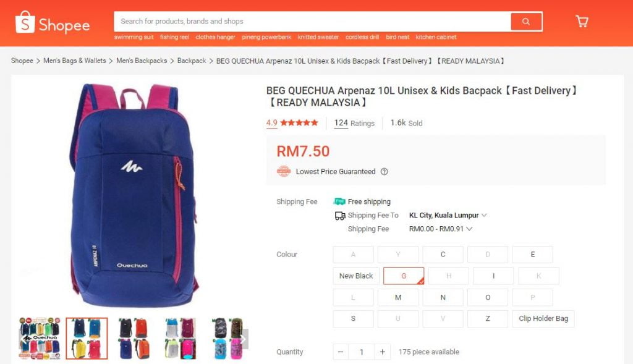Viewport: 633px width, 364px height.
Task: Click the 'knitted sweater' suggested search
Action: [x=318, y=37]
